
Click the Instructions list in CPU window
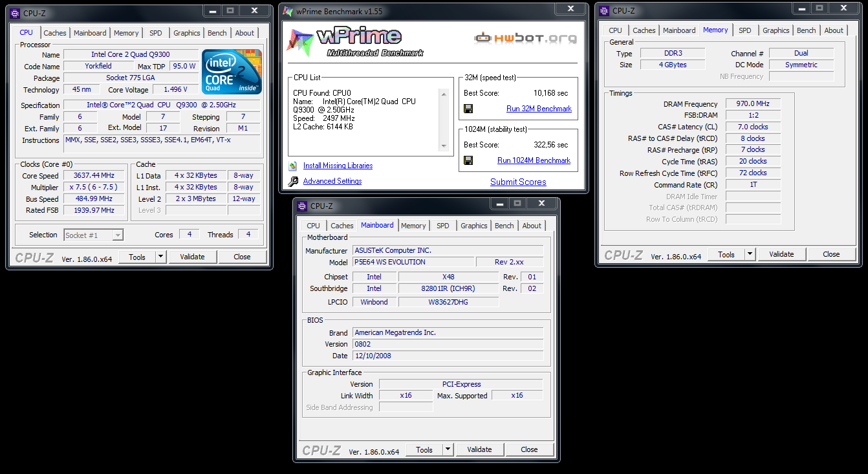[162, 144]
